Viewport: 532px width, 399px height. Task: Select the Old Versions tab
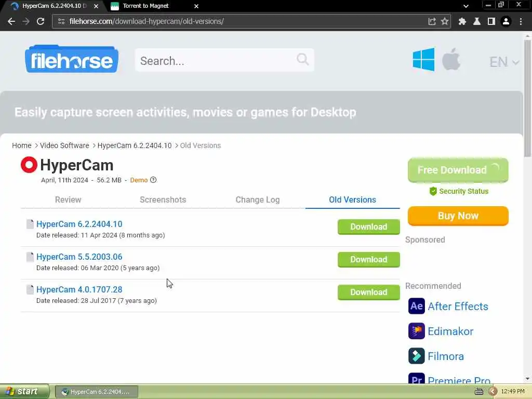pos(353,199)
